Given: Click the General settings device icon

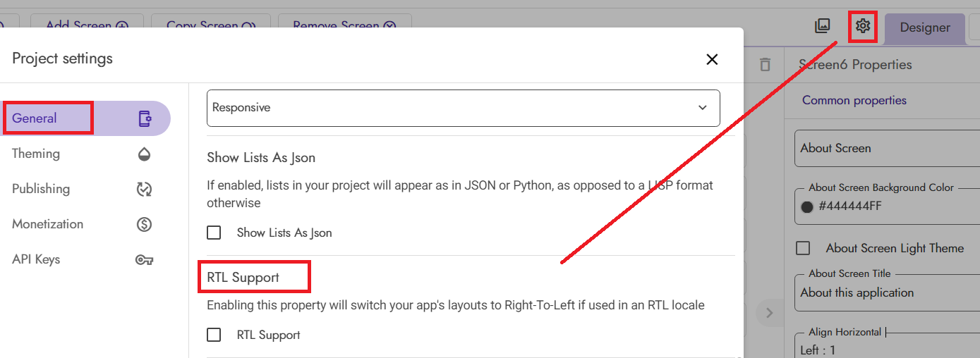Looking at the screenshot, I should pyautogui.click(x=145, y=118).
